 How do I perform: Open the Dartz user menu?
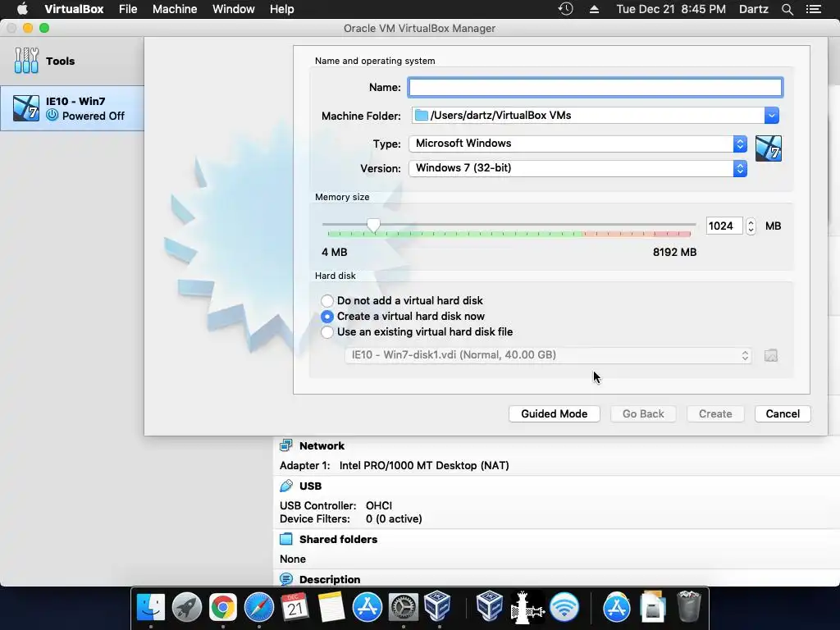pos(753,9)
